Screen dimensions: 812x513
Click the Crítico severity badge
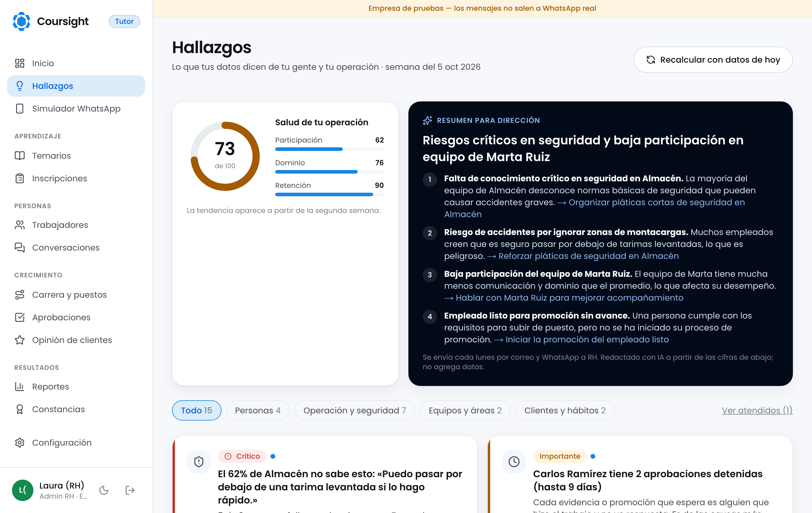[242, 456]
